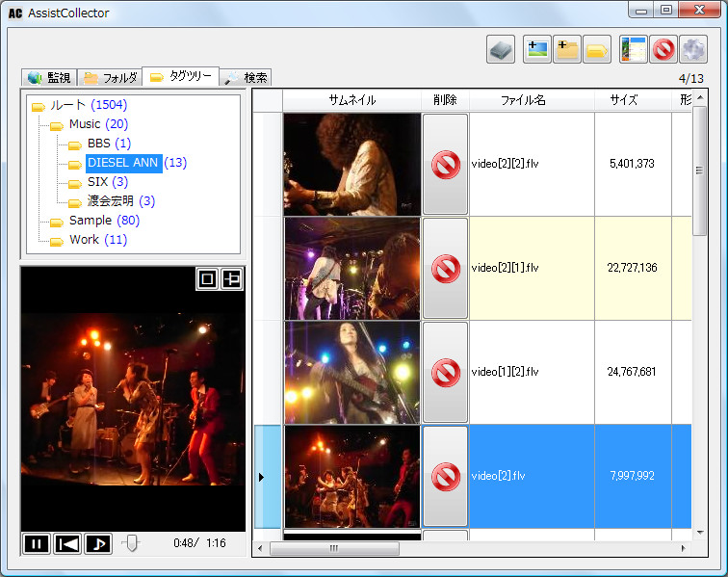Click the split-pane preview layout icon
This screenshot has width=728, height=577.
pos(232,278)
